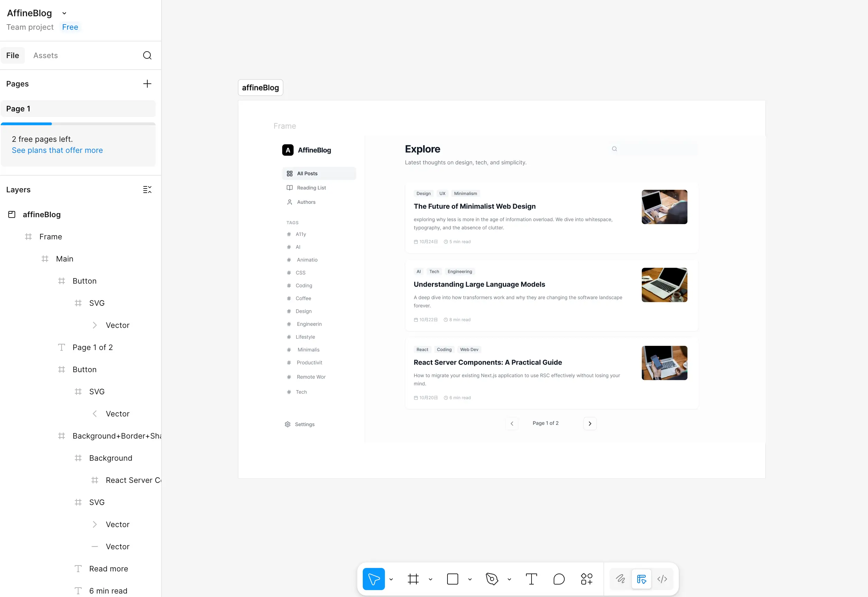Screen dimensions: 868x597
Task: Switch to the Assets tab
Action: click(x=45, y=55)
